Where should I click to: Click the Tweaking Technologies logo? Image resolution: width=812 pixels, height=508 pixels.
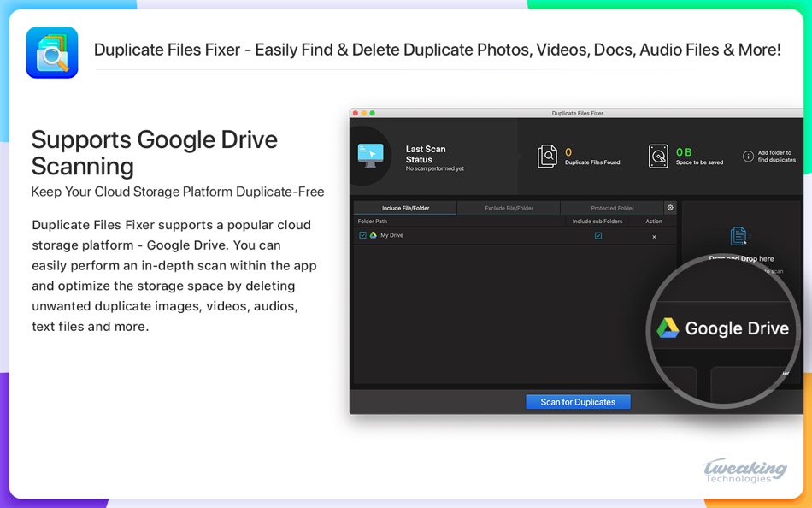point(744,470)
